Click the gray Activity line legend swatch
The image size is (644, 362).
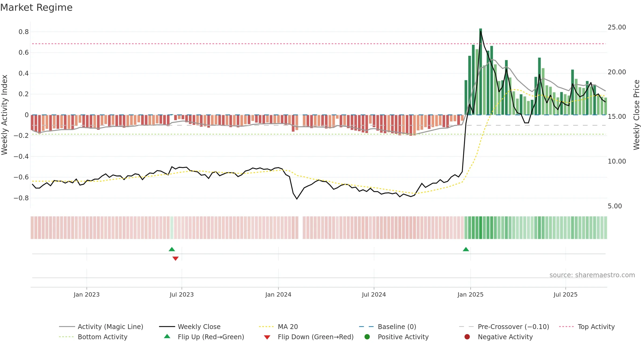[x=67, y=327]
